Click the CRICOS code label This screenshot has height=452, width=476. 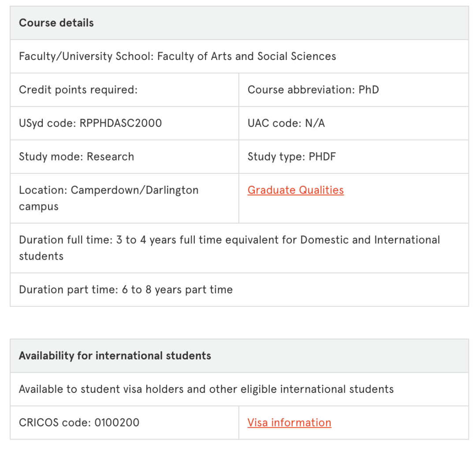pos(55,422)
